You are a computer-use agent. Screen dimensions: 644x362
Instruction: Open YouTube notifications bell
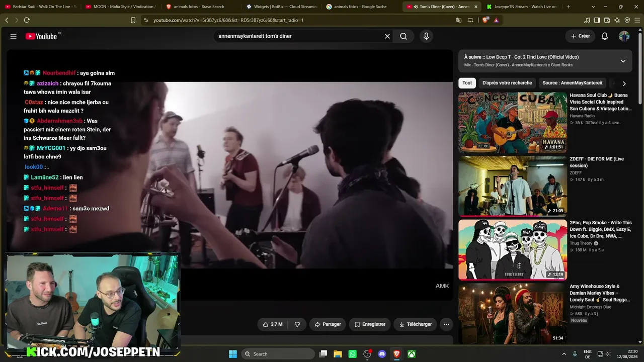pyautogui.click(x=605, y=36)
